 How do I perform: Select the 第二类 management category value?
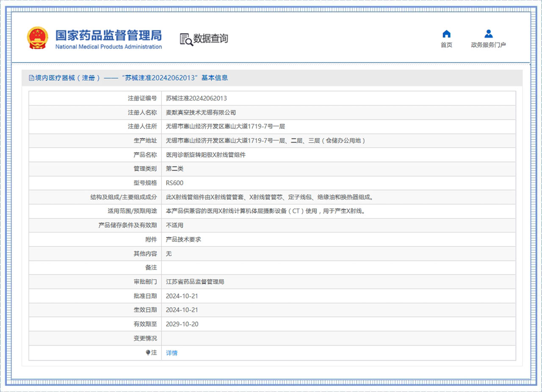pos(174,168)
